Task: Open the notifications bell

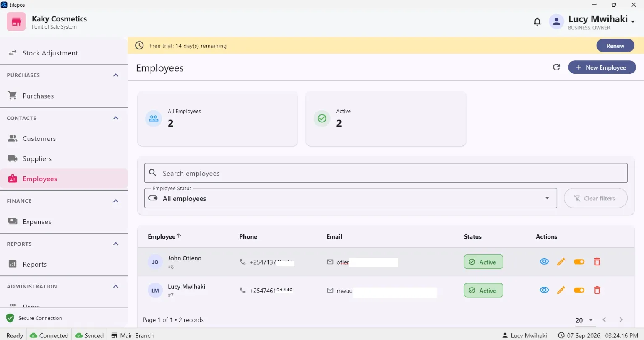Action: [x=537, y=22]
